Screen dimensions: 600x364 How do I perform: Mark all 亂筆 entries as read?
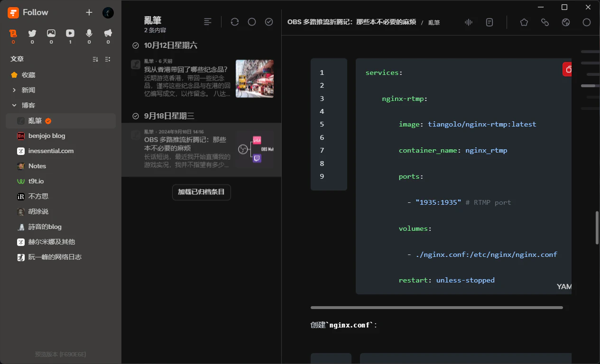pyautogui.click(x=269, y=22)
